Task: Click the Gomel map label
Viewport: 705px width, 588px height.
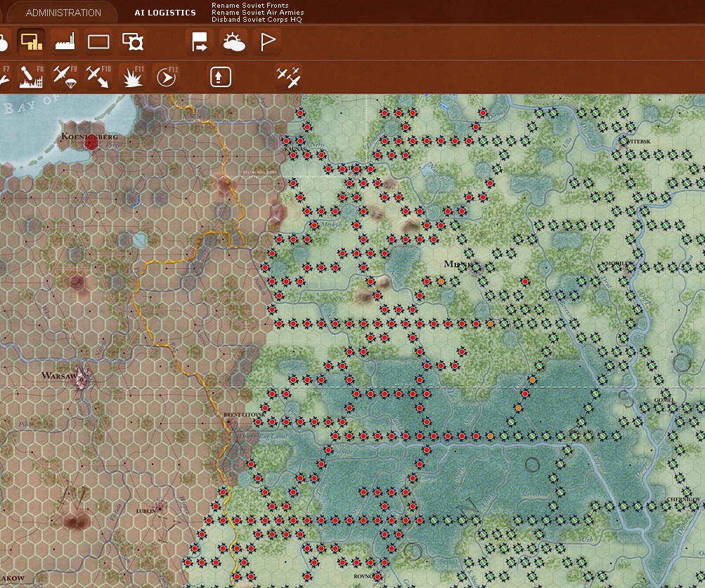Action: (x=664, y=400)
